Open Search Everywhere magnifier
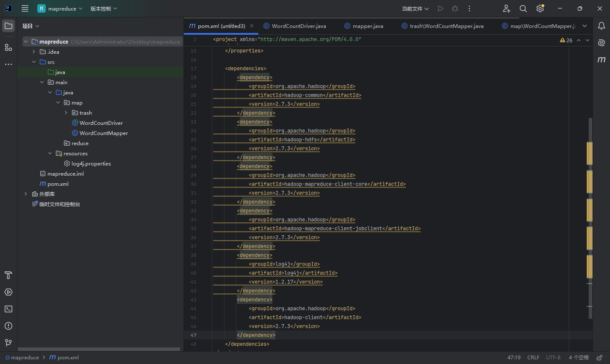 pyautogui.click(x=523, y=8)
